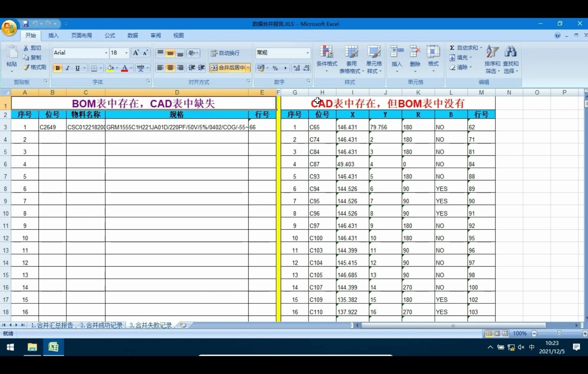Apply comma style number format

[x=285, y=68]
